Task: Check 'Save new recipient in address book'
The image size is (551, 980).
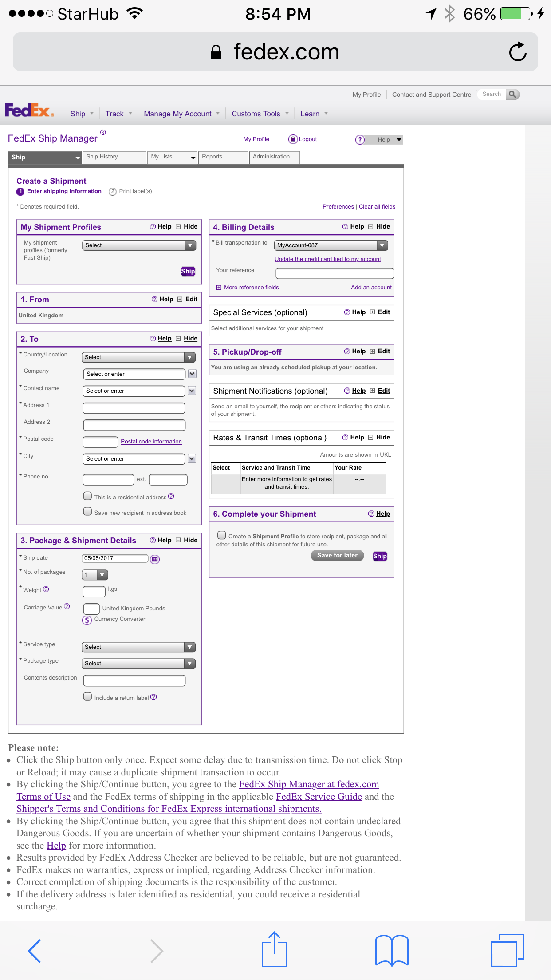Action: point(88,511)
